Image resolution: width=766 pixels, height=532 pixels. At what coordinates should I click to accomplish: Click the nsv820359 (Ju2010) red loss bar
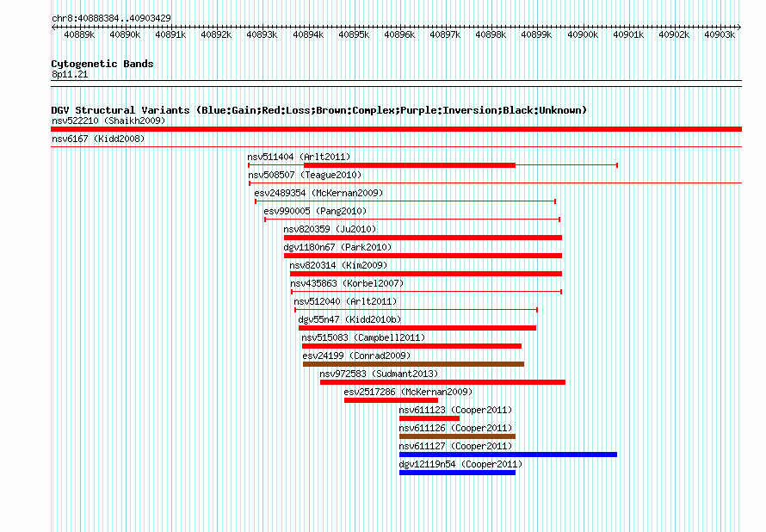pyautogui.click(x=423, y=238)
